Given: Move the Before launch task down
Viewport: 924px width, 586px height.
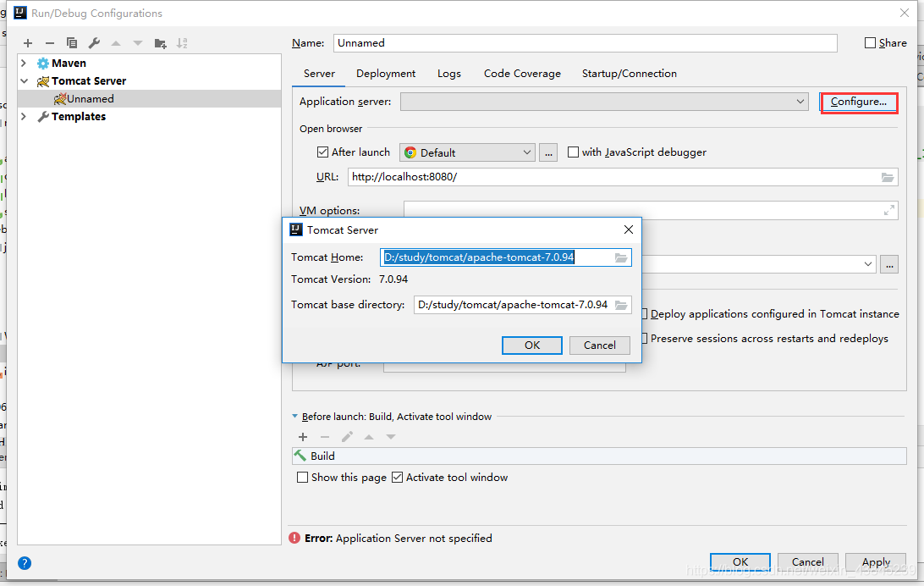Looking at the screenshot, I should [391, 437].
